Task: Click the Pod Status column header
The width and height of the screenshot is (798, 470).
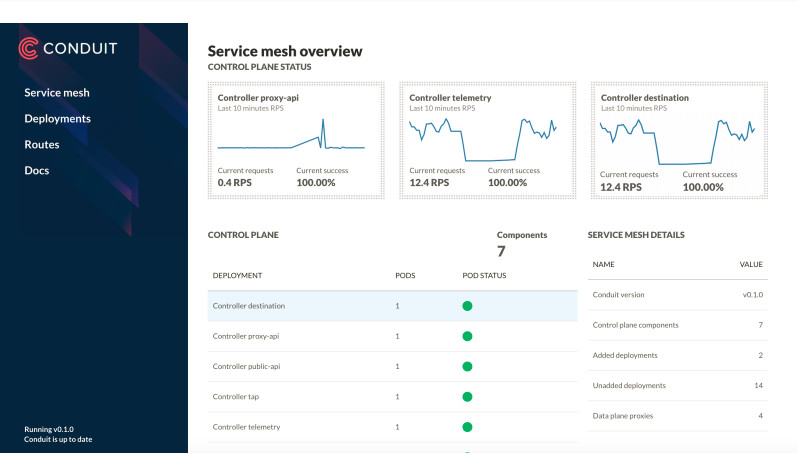Action: [484, 275]
